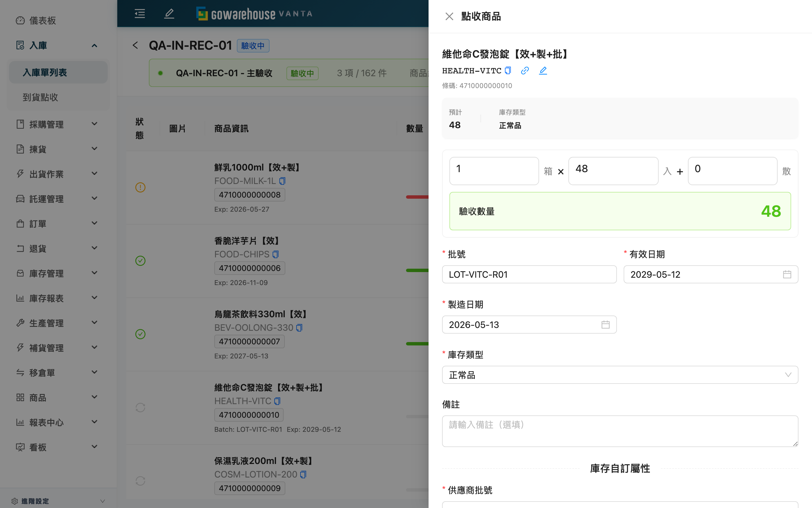The image size is (812, 508).
Task: Go back using arrow beside QA-IN-REC-01
Action: click(x=135, y=45)
